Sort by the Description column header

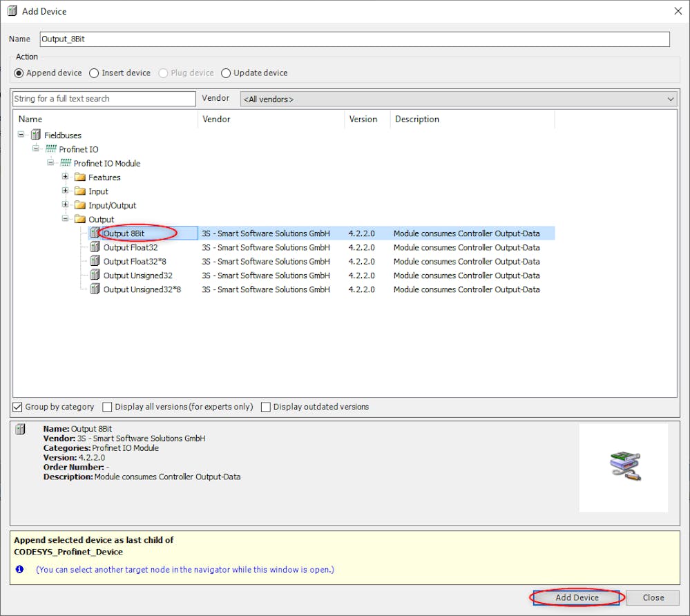pyautogui.click(x=472, y=119)
